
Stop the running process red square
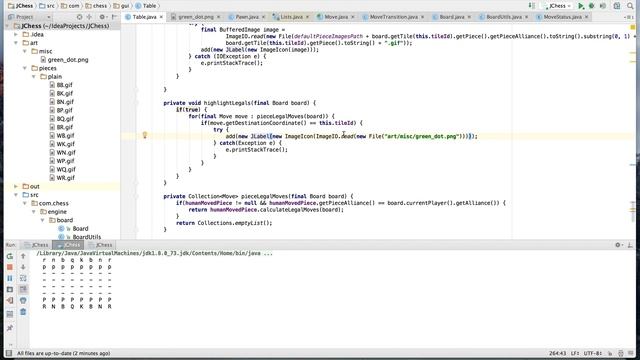10,267
